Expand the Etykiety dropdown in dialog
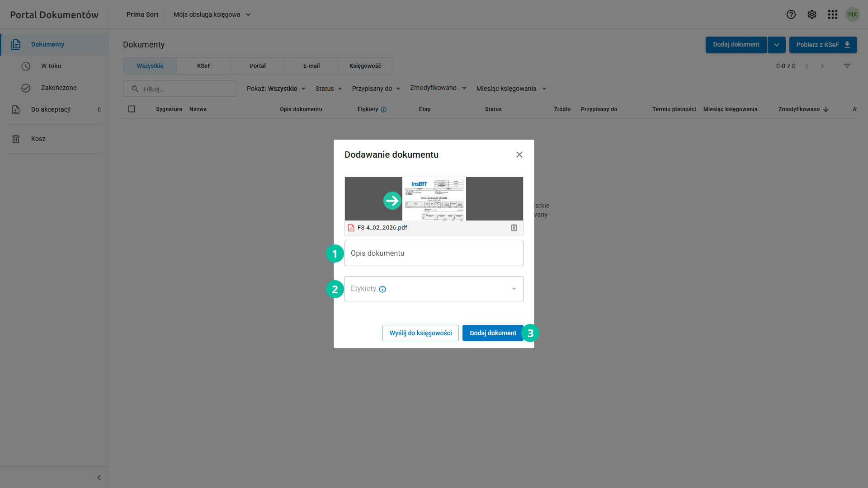The height and width of the screenshot is (488, 868). 514,289
